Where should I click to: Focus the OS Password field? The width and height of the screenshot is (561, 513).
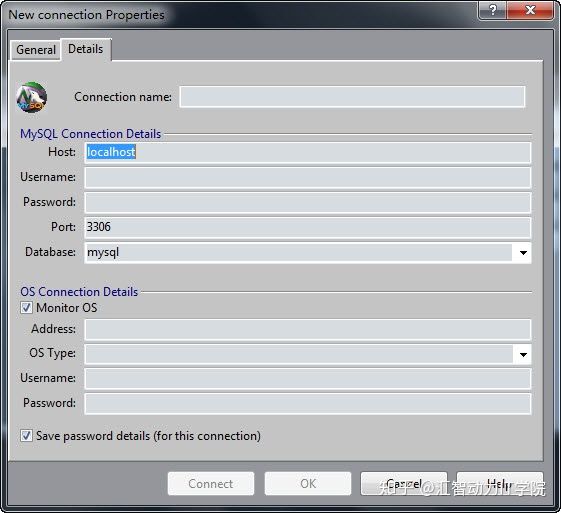308,404
